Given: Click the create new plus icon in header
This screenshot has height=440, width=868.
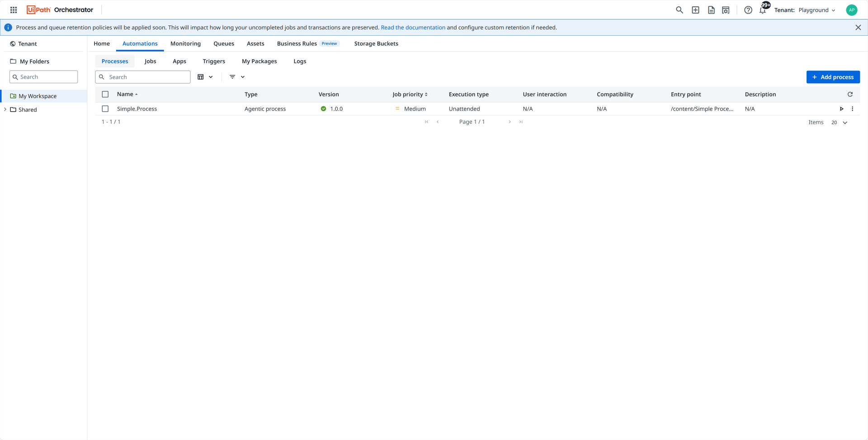Looking at the screenshot, I should [695, 10].
